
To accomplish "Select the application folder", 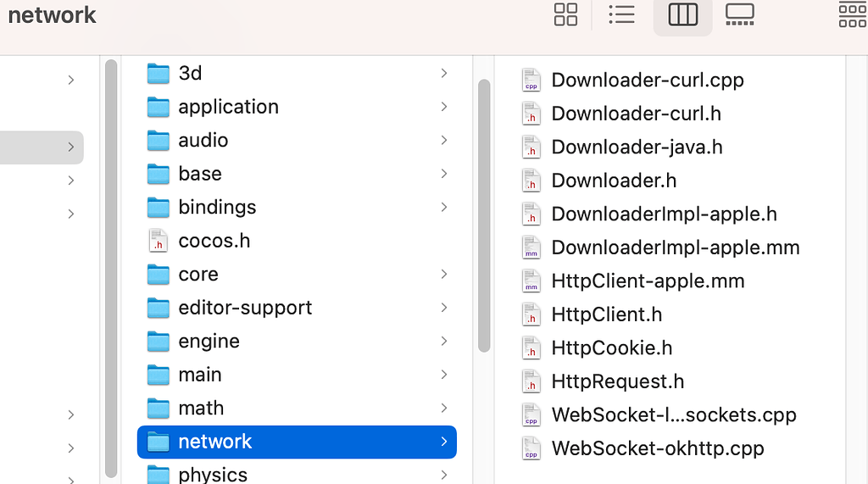I will tap(228, 107).
